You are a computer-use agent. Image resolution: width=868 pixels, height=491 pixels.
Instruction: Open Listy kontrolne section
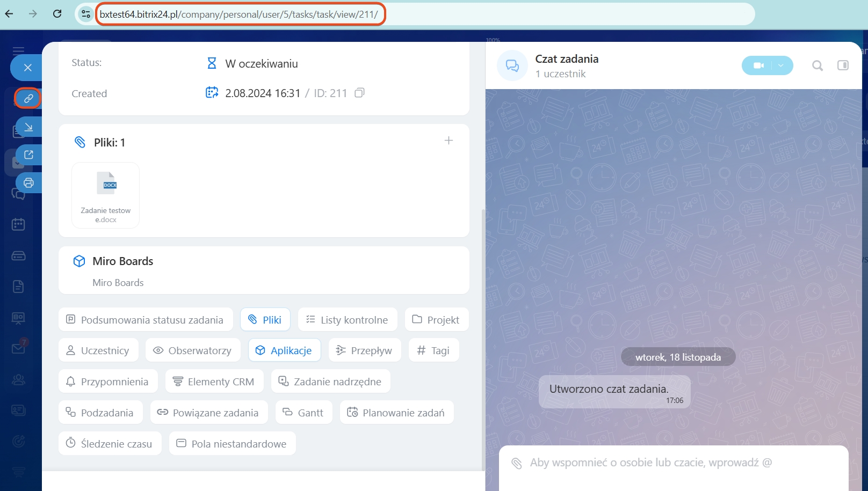(347, 320)
